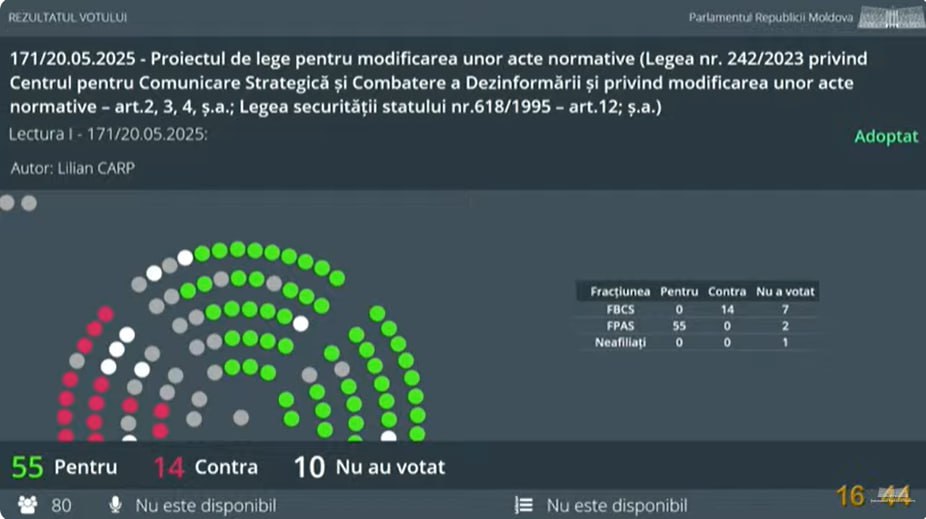Click the microphone icon in status bar
This screenshot has height=519, width=926.
point(115,505)
